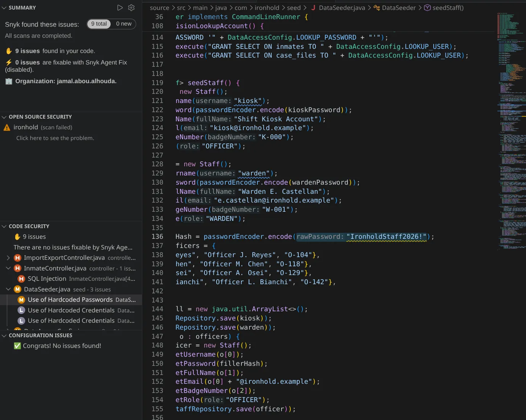
Task: Click 'Snyk found these issues:' heading
Action: click(x=42, y=24)
